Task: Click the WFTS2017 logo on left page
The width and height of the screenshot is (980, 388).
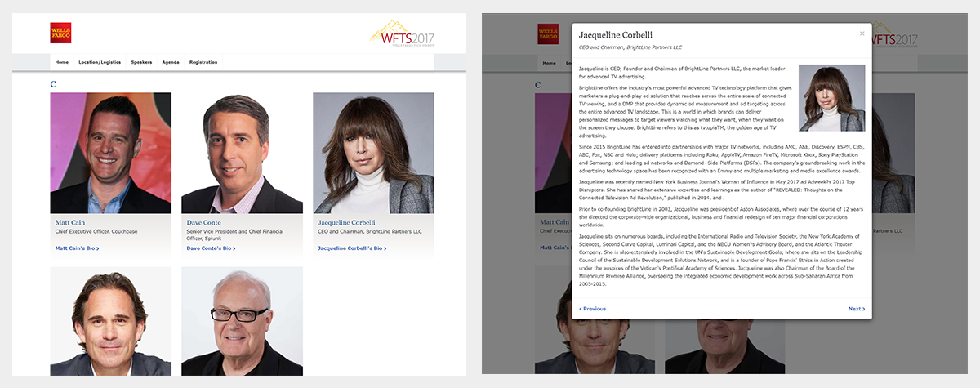Action: pyautogui.click(x=403, y=34)
